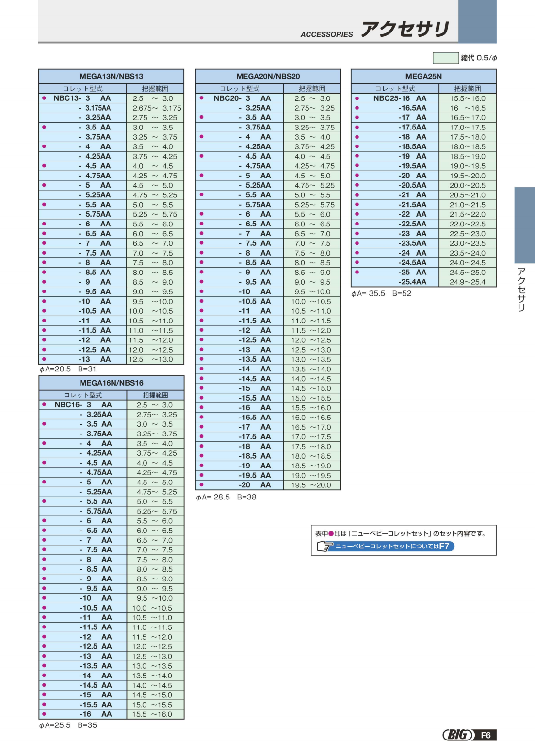The image size is (535, 756).
Task: Click the -3.175AA row in MEGA13N table
Action: click(x=111, y=108)
